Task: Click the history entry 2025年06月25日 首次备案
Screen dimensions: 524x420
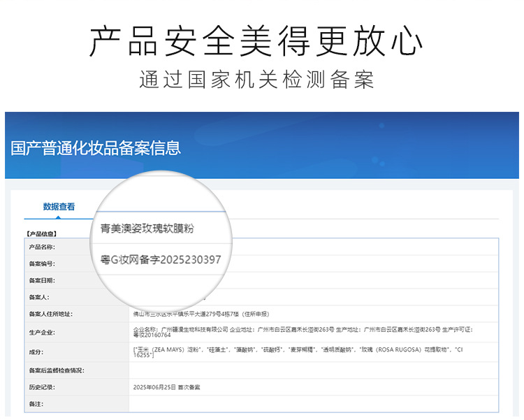Action: [166, 387]
